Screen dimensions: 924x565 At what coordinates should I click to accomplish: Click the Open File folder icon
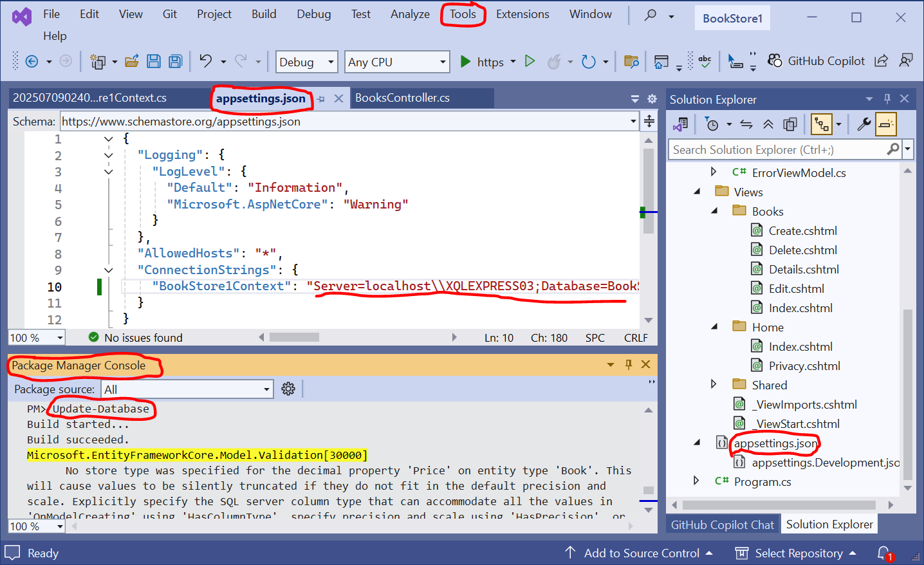pyautogui.click(x=132, y=61)
